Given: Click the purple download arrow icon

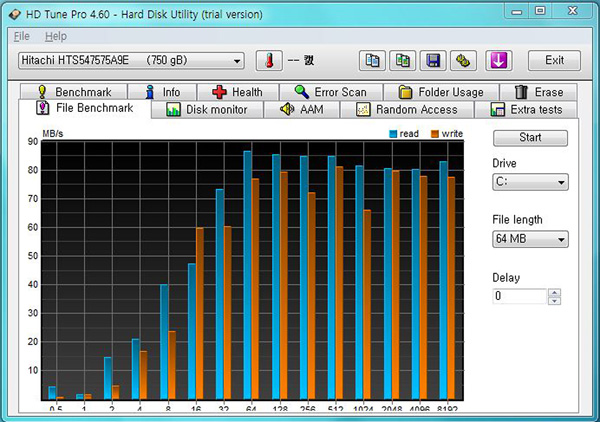Looking at the screenshot, I should [499, 61].
